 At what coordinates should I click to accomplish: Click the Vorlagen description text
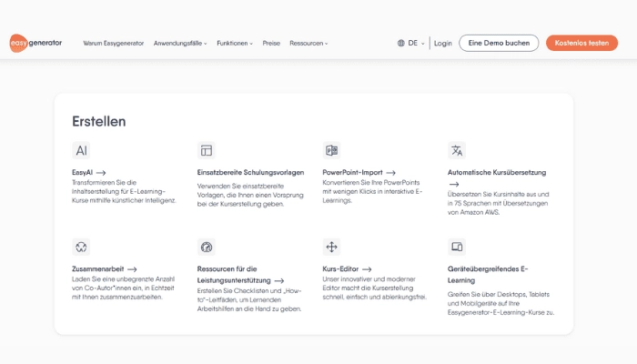point(250,195)
